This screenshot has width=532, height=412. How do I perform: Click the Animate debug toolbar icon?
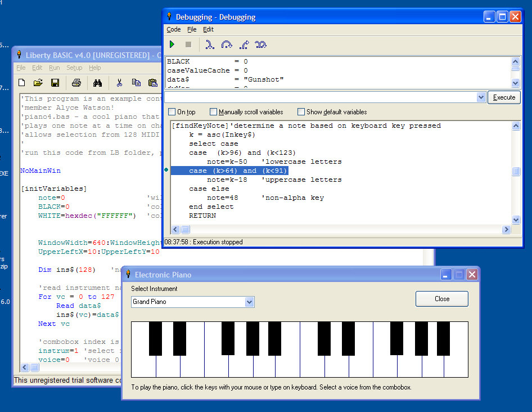260,44
